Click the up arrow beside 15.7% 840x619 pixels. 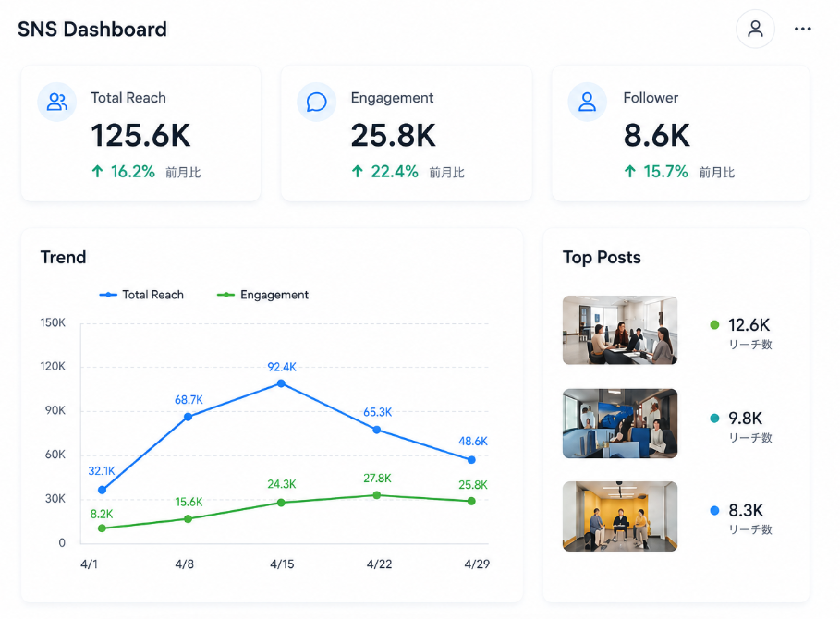tap(630, 171)
